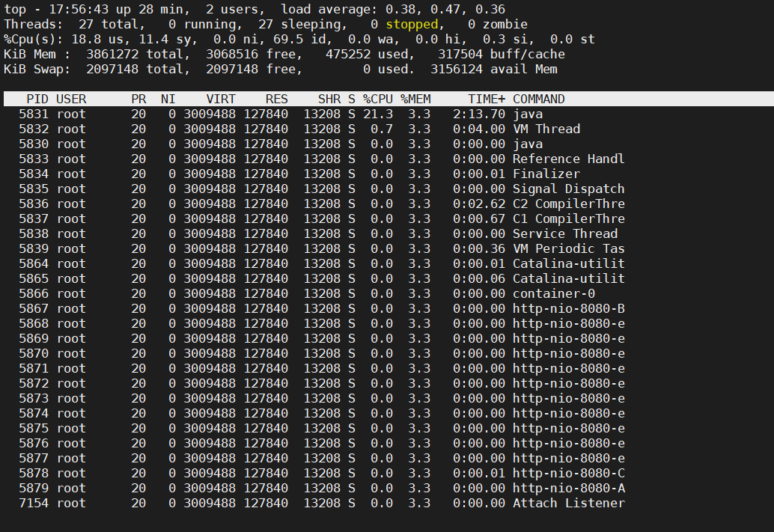The height and width of the screenshot is (532, 774).
Task: Select the C2 CompilerThre process row
Action: pyautogui.click(x=299, y=204)
